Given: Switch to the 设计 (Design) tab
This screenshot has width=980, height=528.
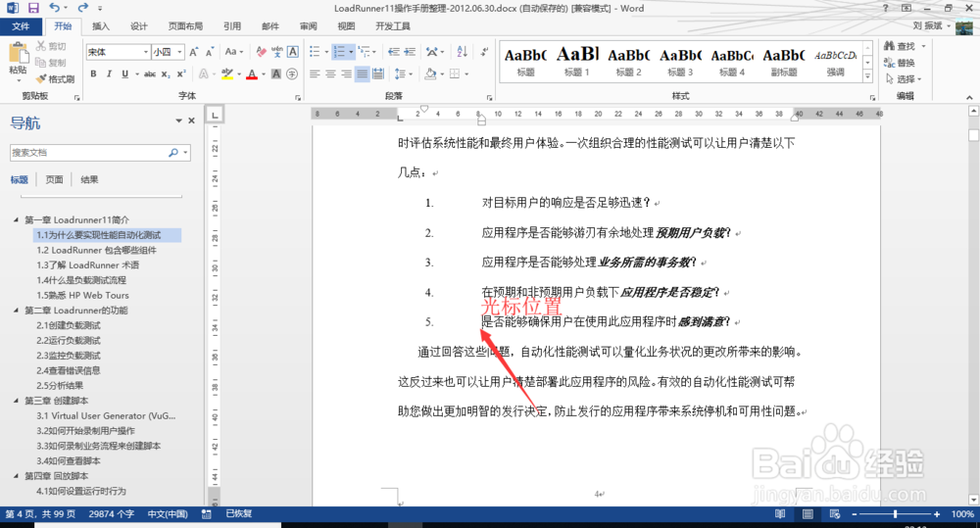Looking at the screenshot, I should (x=139, y=26).
